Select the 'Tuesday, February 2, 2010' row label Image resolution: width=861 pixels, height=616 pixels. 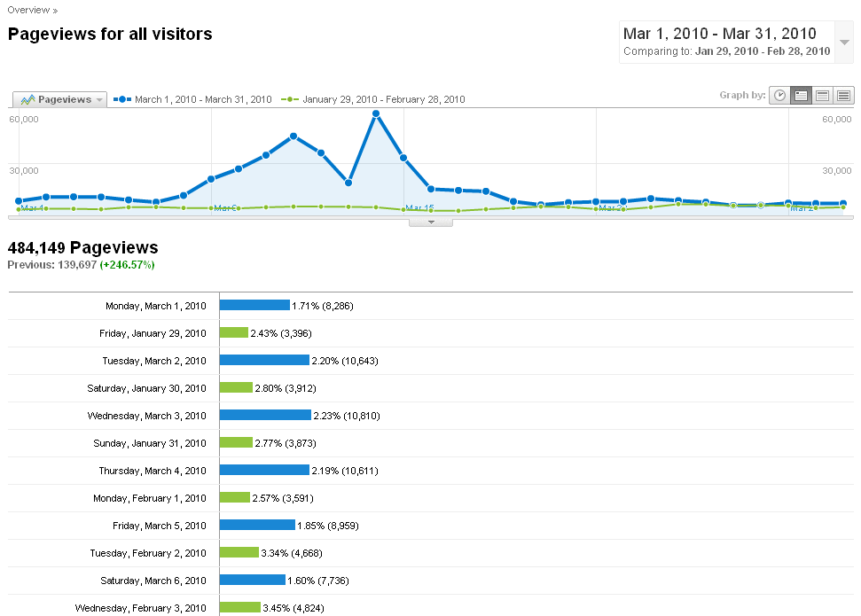pos(148,553)
